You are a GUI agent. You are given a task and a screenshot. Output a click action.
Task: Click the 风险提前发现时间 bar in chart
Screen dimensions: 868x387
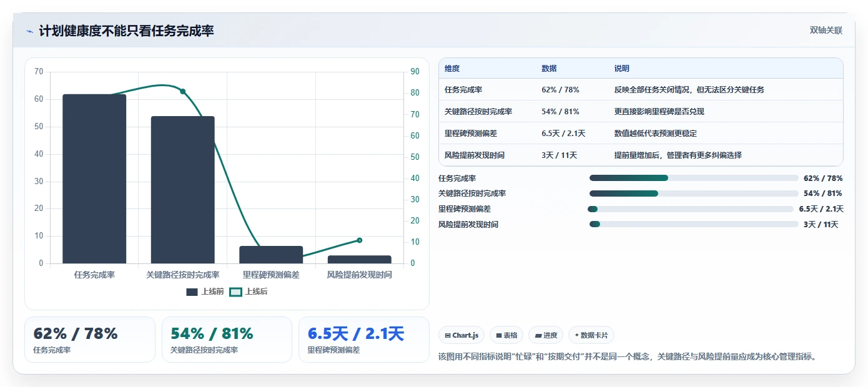tap(360, 259)
